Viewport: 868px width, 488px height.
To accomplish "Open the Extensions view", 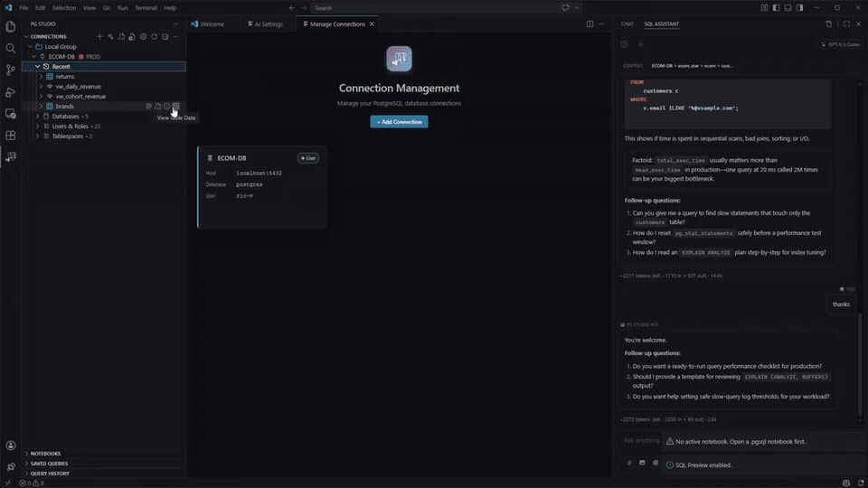I will click(11, 135).
